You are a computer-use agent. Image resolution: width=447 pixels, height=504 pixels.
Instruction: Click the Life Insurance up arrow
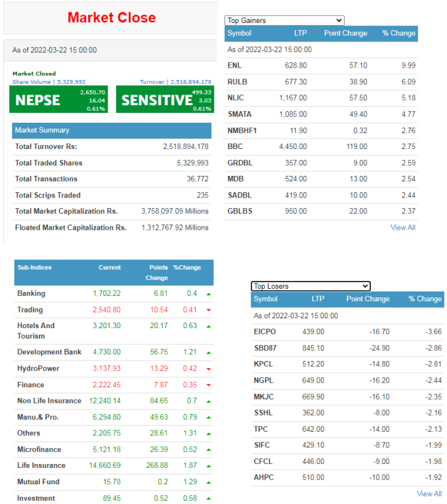pos(209,466)
